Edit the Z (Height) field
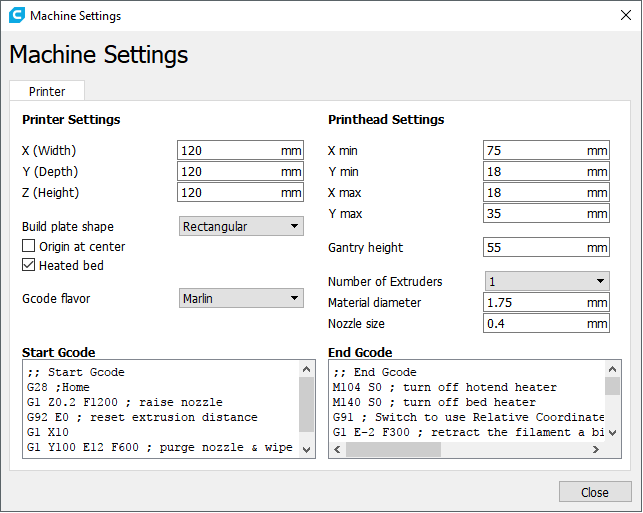The height and width of the screenshot is (513, 643). pos(240,192)
